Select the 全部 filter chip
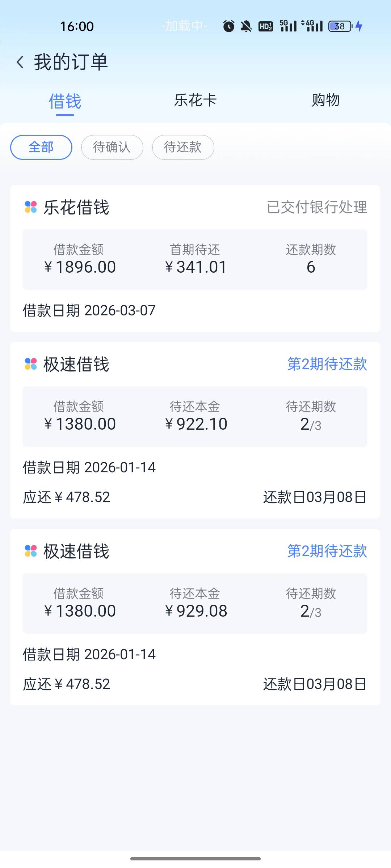This screenshot has height=868, width=391. tap(41, 147)
